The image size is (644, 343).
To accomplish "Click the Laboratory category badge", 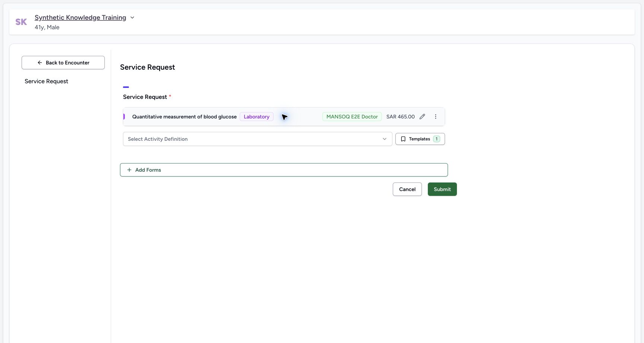I will click(x=256, y=117).
